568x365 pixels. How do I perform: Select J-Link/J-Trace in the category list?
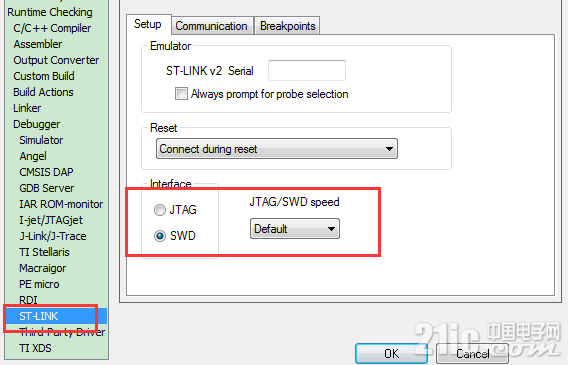53,236
